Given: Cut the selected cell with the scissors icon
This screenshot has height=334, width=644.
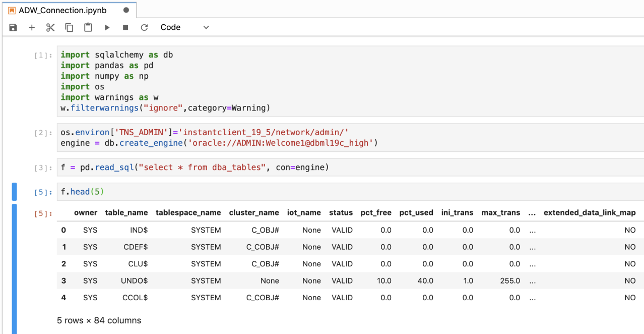Looking at the screenshot, I should pos(50,28).
